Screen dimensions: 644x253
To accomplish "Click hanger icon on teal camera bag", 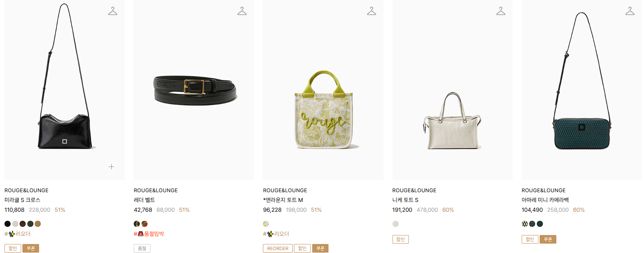I will [x=630, y=11].
